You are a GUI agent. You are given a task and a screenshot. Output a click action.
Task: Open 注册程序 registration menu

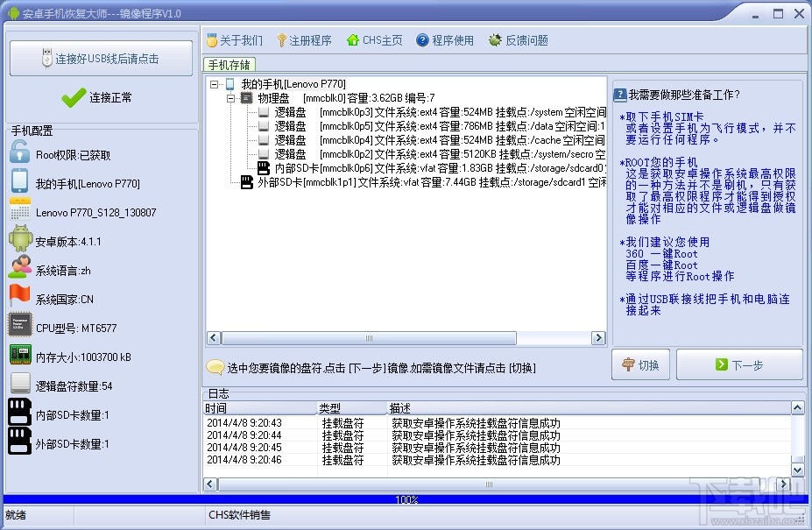(304, 40)
